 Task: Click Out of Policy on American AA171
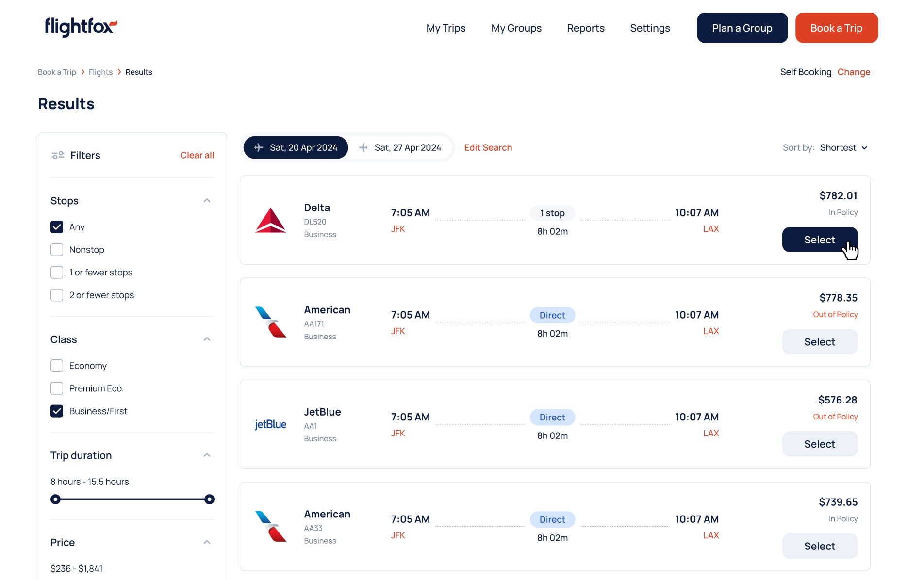tap(835, 314)
